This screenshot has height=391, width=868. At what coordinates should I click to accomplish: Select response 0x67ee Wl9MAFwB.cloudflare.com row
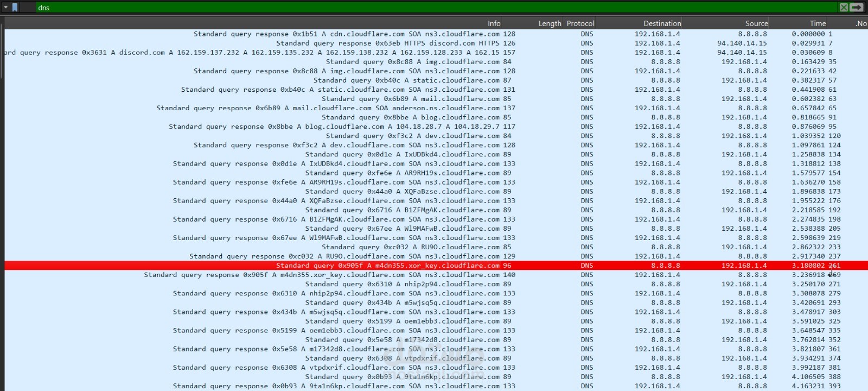(436, 238)
